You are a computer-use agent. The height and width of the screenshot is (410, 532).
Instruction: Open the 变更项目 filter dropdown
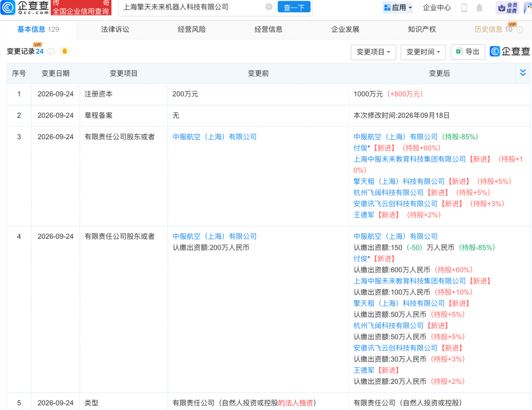373,52
